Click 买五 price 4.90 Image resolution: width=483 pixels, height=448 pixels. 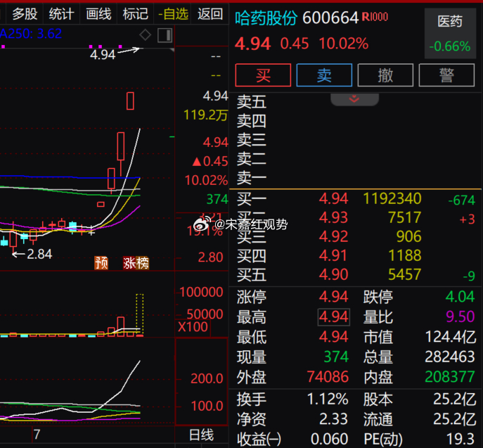[x=333, y=274]
